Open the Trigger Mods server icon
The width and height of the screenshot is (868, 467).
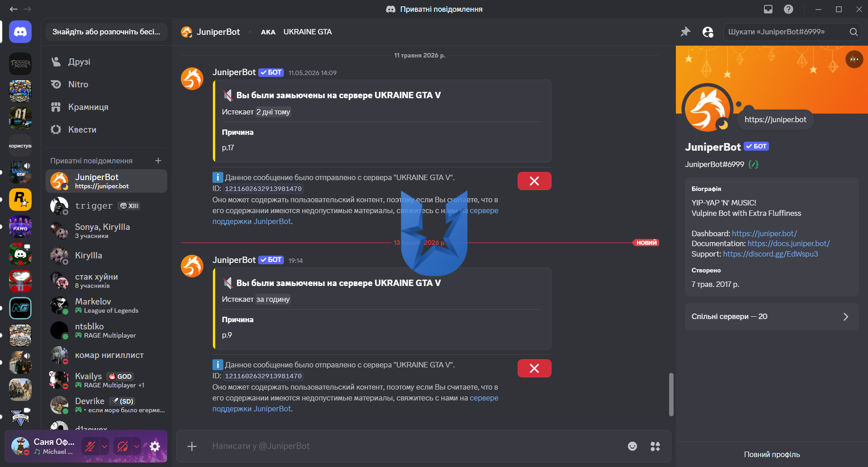click(20, 64)
